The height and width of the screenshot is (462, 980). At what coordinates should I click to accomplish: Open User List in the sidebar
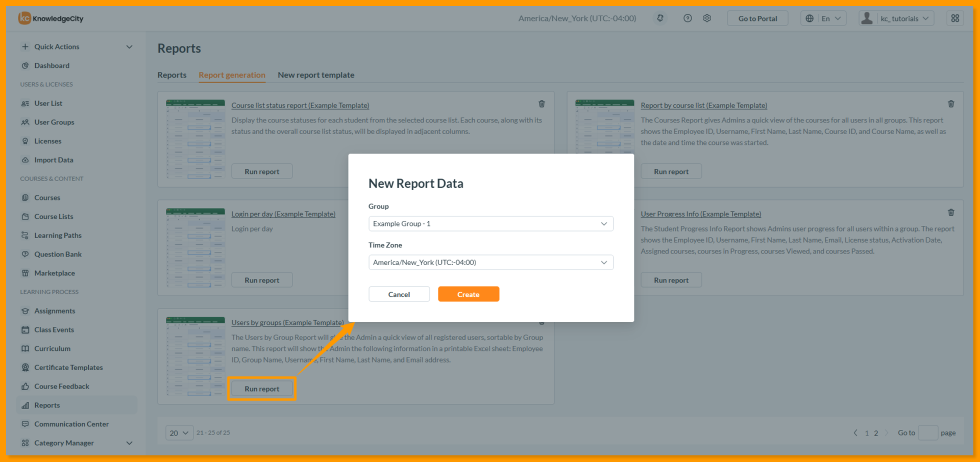[48, 103]
